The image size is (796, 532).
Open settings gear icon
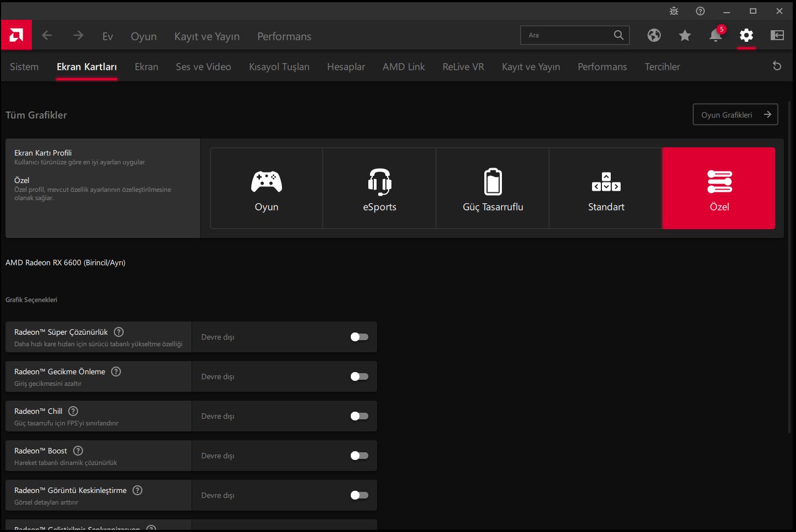[746, 35]
